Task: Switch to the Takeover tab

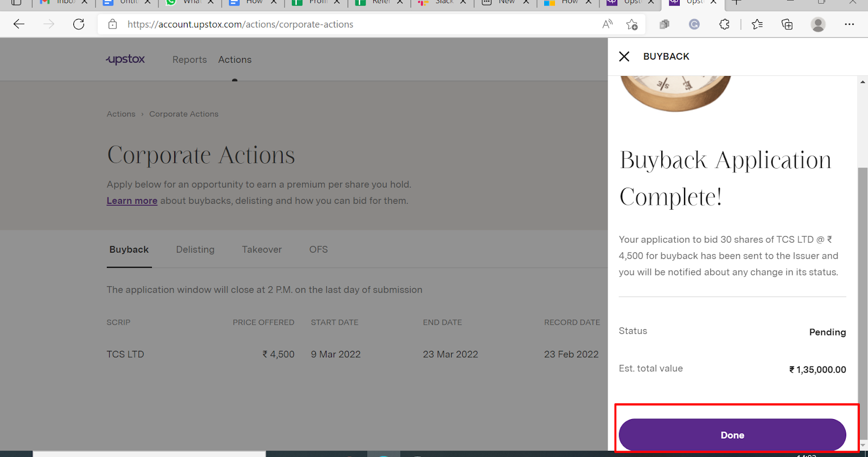Action: click(x=261, y=249)
